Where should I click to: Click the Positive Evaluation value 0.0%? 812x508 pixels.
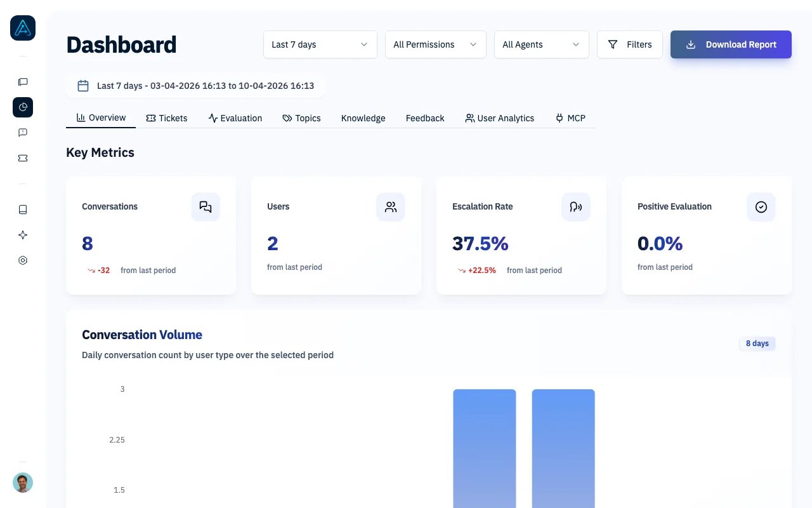(x=660, y=244)
